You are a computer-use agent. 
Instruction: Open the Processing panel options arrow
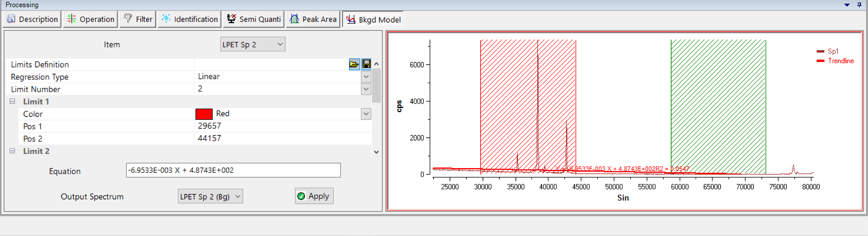[847, 5]
